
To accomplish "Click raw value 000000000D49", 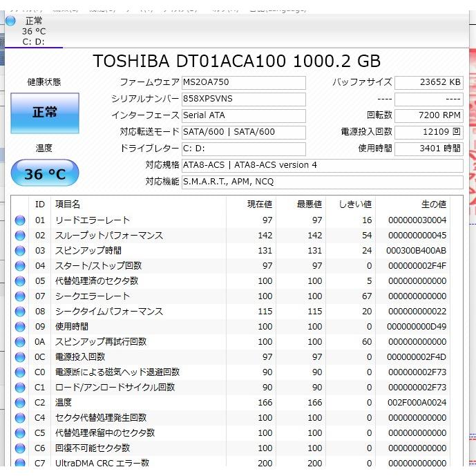I will (417, 327).
